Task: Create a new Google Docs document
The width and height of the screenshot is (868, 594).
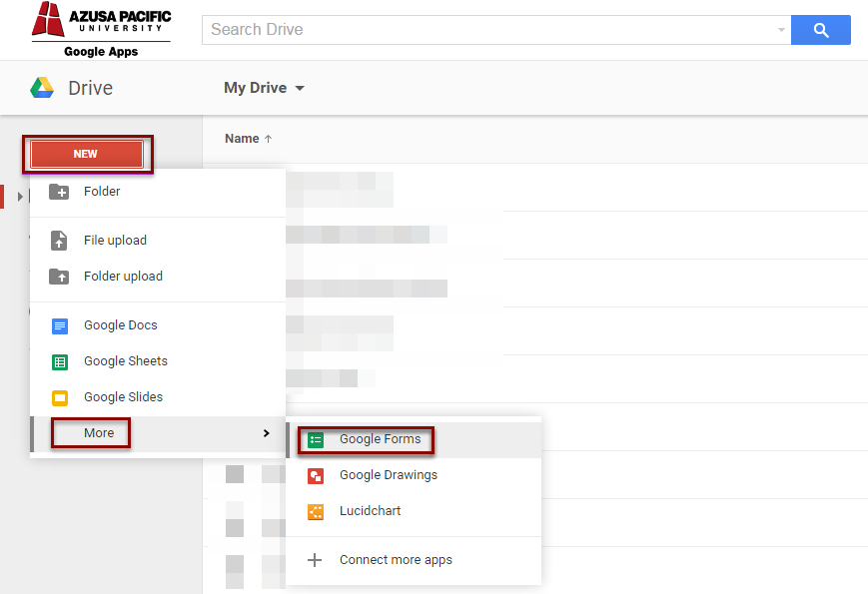Action: 158,325
